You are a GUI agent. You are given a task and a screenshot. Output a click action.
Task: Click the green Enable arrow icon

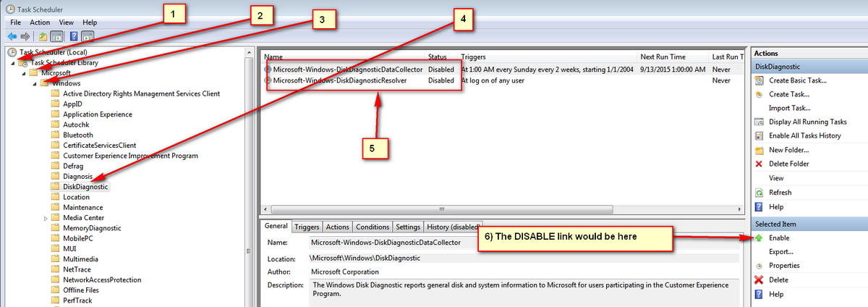759,237
